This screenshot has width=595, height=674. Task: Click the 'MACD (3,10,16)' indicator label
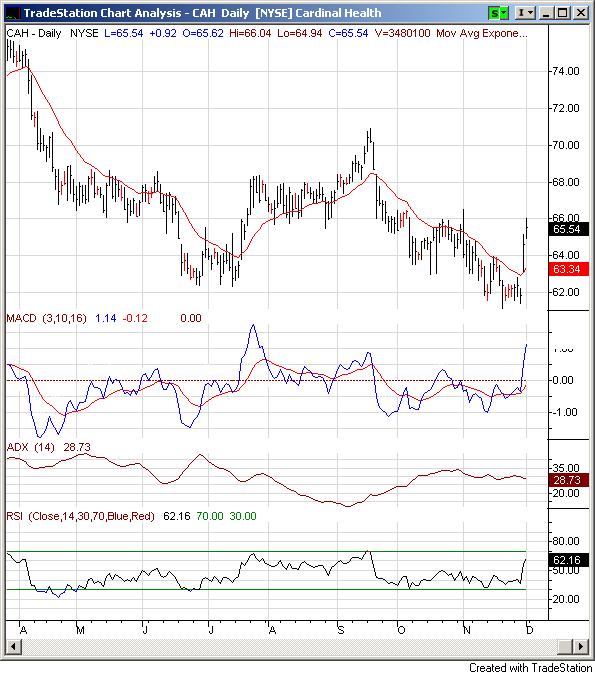[x=46, y=318]
